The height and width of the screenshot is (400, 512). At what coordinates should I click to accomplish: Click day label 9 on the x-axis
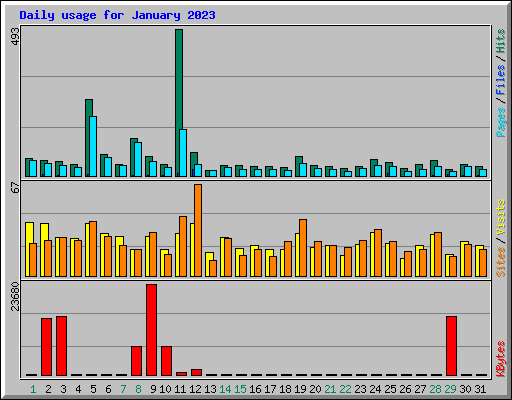point(153,389)
